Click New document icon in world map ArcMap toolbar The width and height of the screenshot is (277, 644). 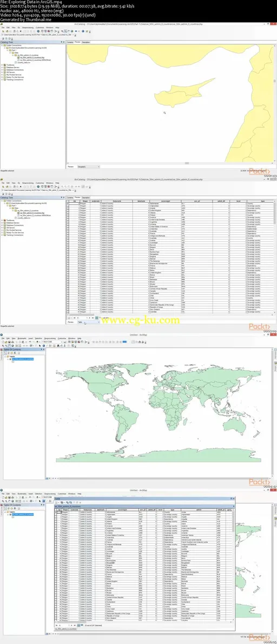3,342
